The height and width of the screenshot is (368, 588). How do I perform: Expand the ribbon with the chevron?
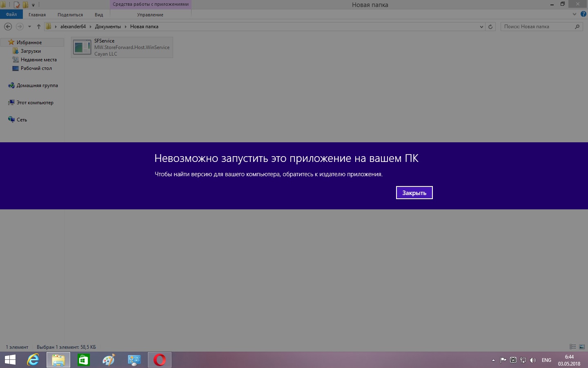click(x=575, y=14)
